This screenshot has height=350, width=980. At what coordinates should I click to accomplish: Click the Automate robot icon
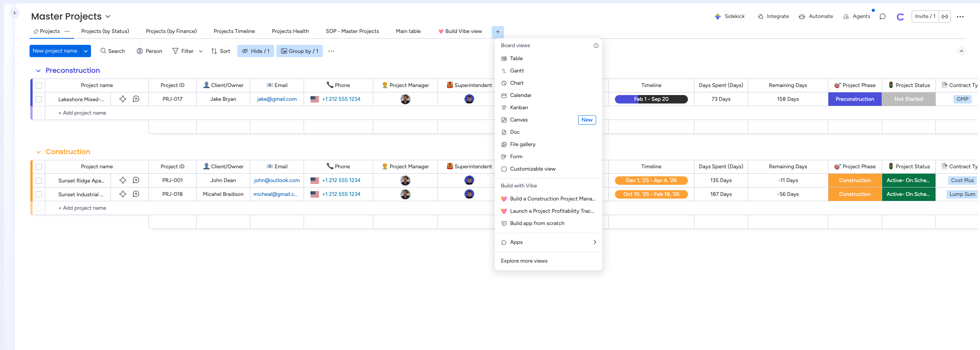(802, 16)
